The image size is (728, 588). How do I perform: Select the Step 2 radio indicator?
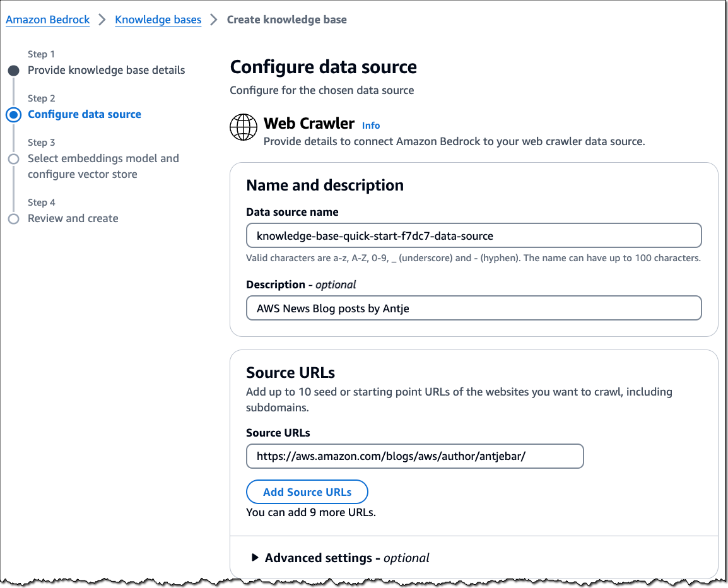coord(14,115)
